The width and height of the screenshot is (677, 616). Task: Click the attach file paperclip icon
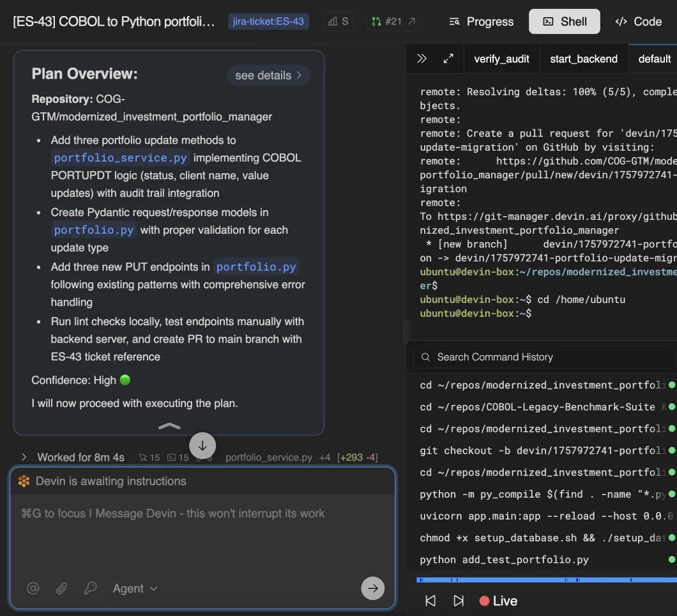pos(61,588)
